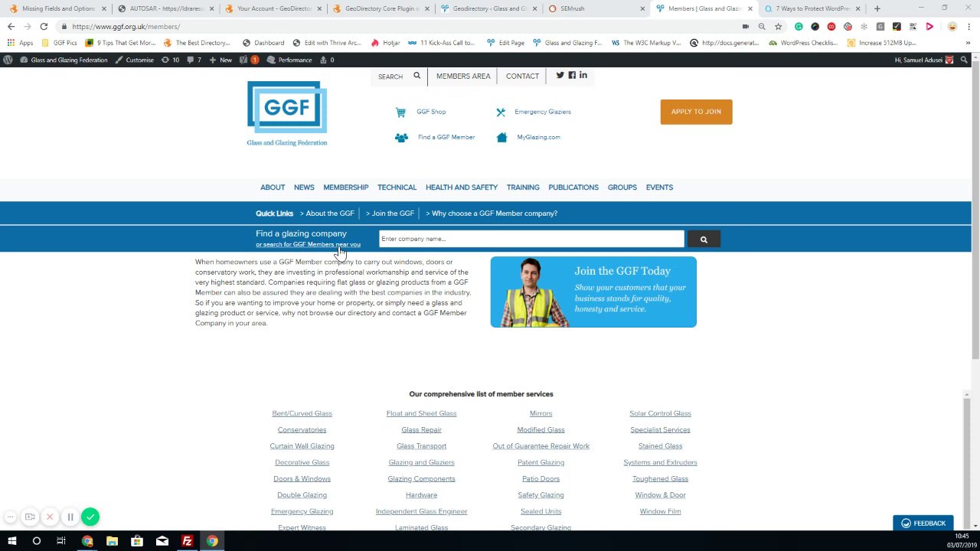Switch to the SEMrush browser tab
The height and width of the screenshot is (551, 980).
click(596, 8)
